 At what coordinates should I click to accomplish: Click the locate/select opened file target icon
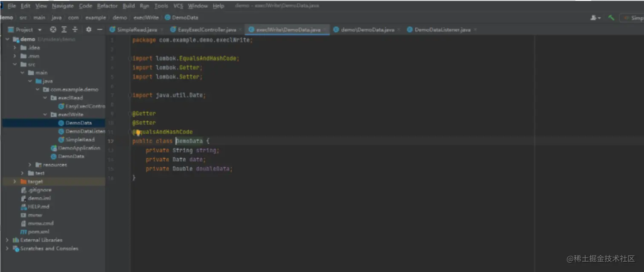[x=53, y=29]
